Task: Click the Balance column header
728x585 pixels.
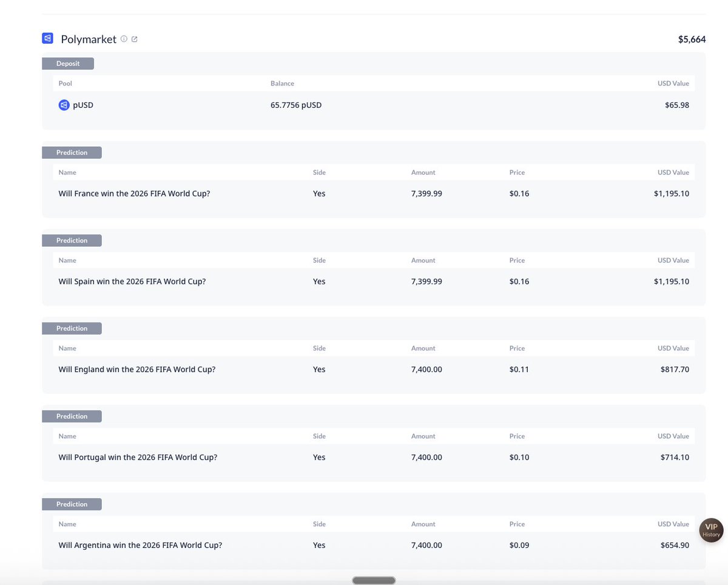Action: click(282, 83)
